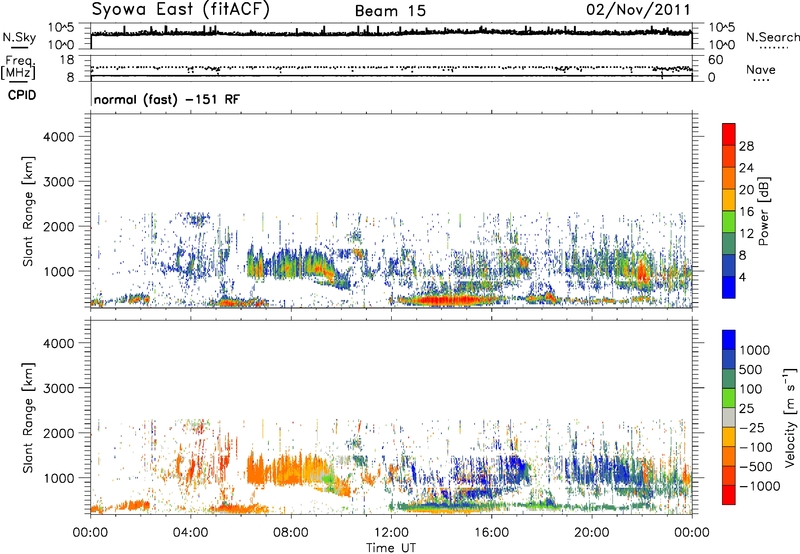Click the Slant Range label of power panel
Viewport: 800px width, 554px height.
[28, 211]
